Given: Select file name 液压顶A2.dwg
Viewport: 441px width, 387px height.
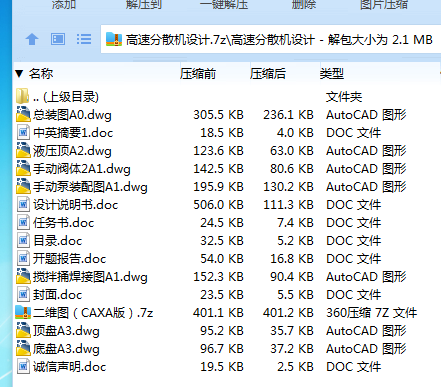Looking at the screenshot, I should 72,151.
